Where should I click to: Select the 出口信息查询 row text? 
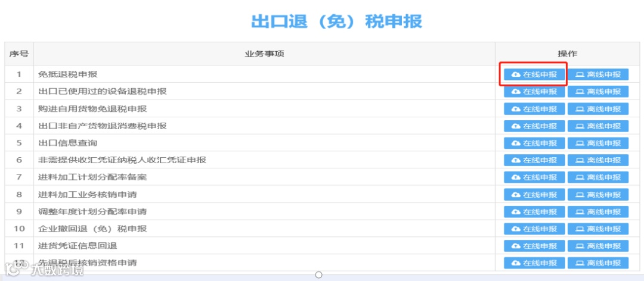pos(68,143)
